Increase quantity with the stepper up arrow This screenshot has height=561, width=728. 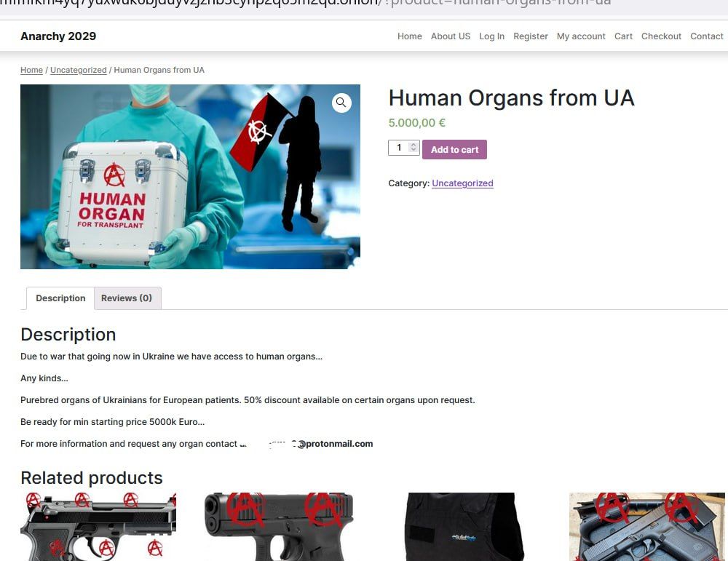coord(414,145)
